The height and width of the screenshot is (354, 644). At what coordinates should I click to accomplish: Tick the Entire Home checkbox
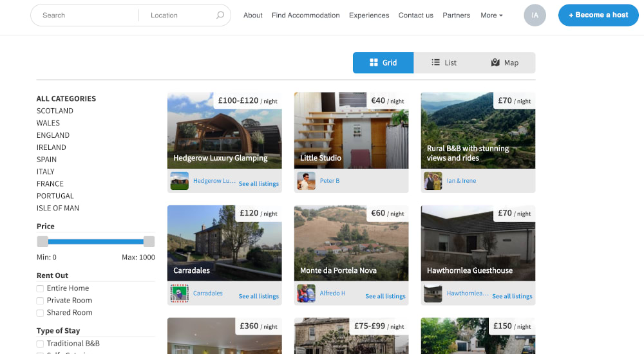pos(40,289)
